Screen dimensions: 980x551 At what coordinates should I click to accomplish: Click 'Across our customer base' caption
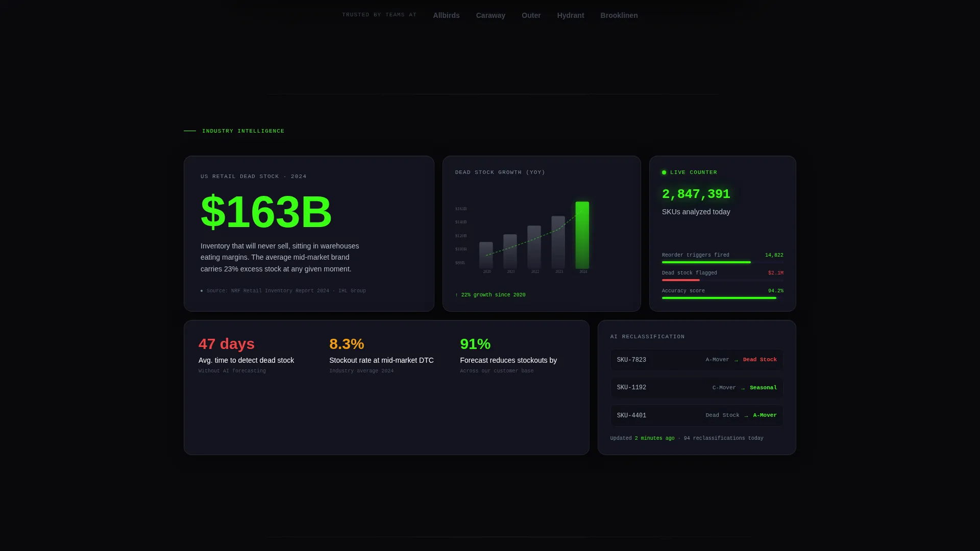pyautogui.click(x=497, y=371)
